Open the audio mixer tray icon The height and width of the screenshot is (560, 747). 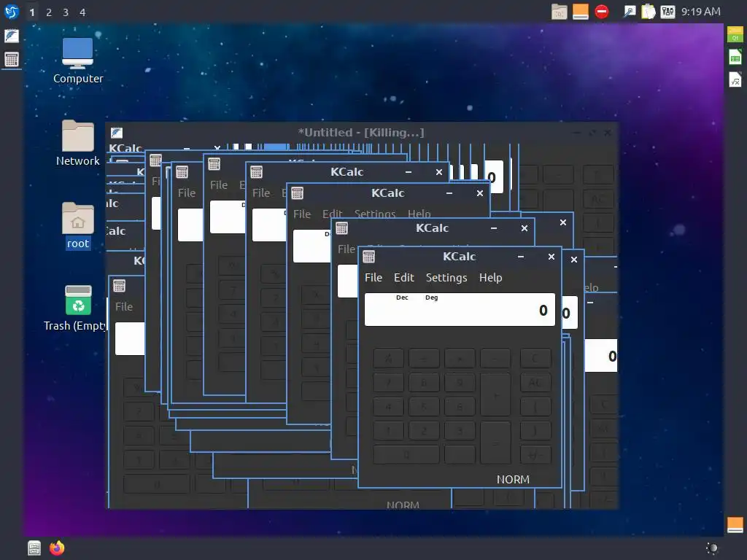tap(667, 12)
